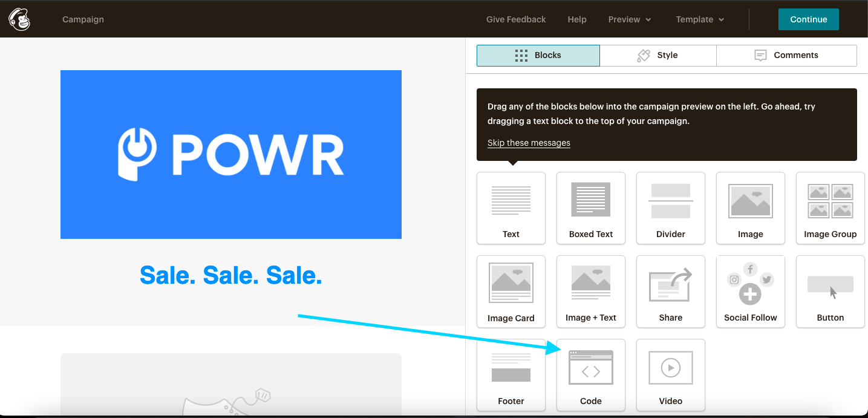Click the Give Feedback link

pyautogui.click(x=516, y=19)
